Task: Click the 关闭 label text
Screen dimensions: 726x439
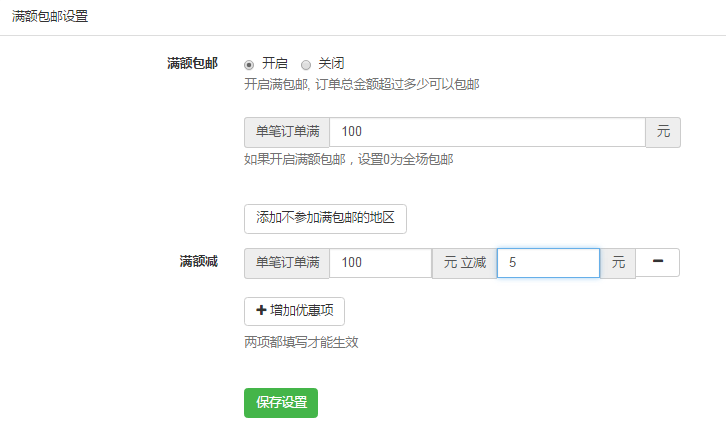Action: (331, 63)
